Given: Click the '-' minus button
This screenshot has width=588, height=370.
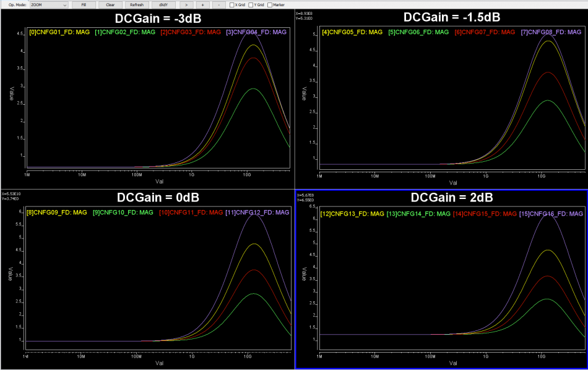Looking at the screenshot, I should pos(220,4).
